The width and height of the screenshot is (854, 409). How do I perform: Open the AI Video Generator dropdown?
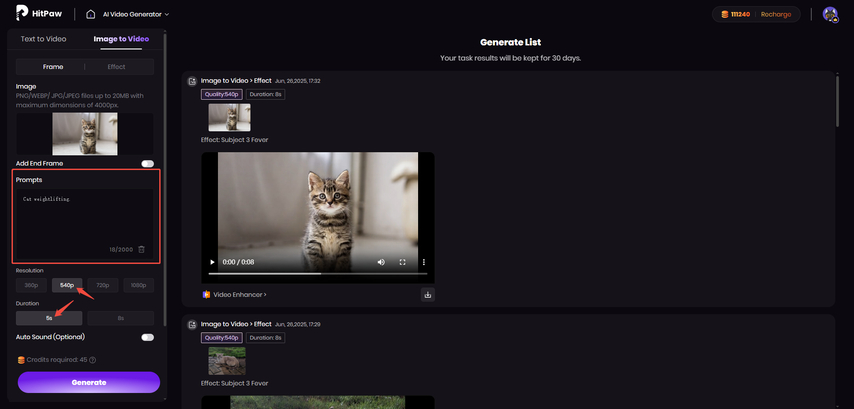coord(136,14)
